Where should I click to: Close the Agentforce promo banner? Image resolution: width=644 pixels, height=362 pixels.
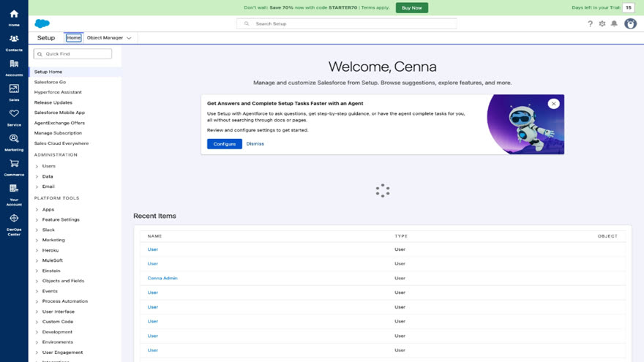[553, 104]
